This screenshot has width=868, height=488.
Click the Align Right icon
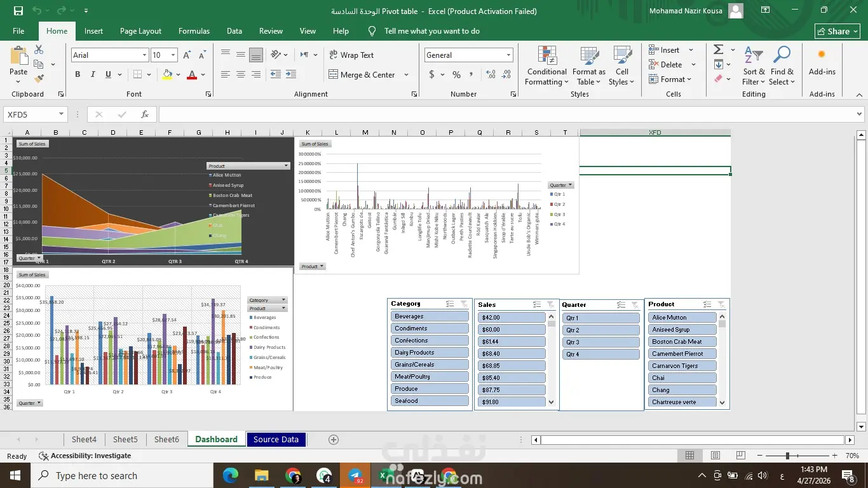(x=256, y=74)
